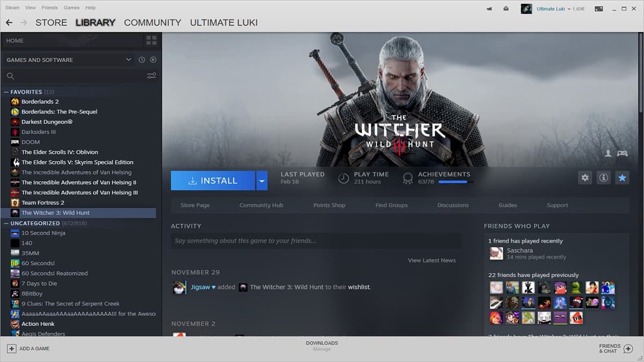Expand the install options dropdown arrow
Image resolution: width=644 pixels, height=362 pixels.
point(261,180)
